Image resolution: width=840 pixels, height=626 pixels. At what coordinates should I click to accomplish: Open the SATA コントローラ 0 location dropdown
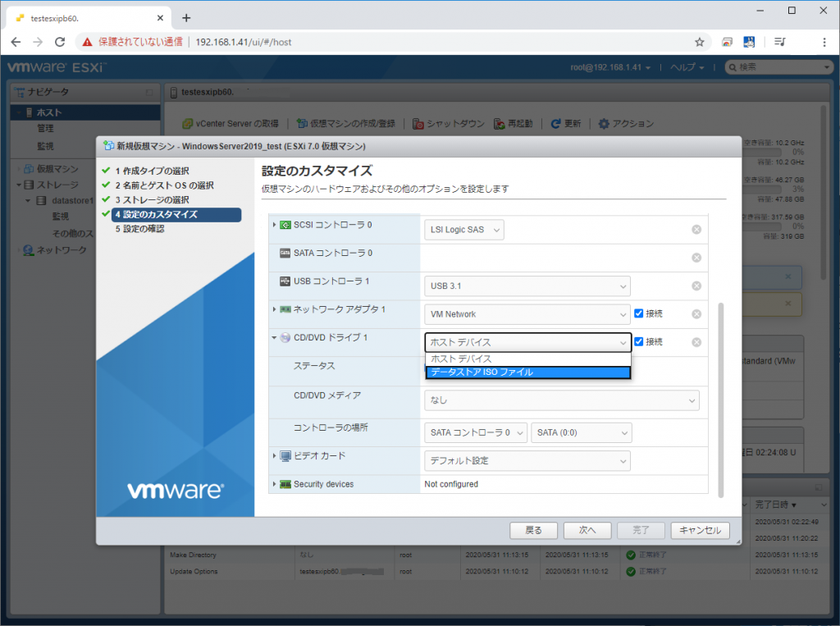[476, 432]
